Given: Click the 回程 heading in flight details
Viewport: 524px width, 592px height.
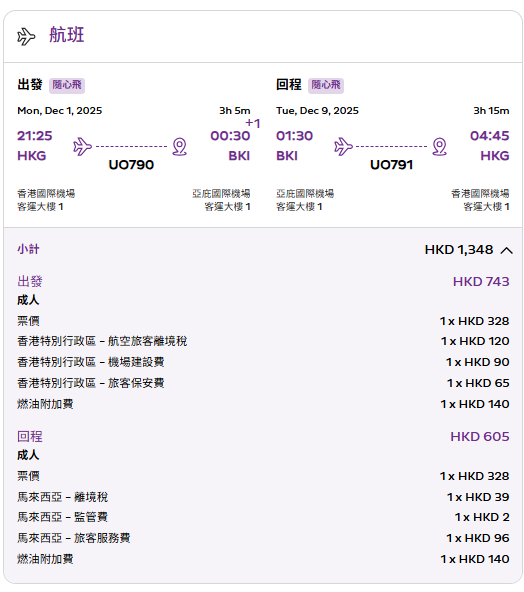Looking at the screenshot, I should coord(289,84).
